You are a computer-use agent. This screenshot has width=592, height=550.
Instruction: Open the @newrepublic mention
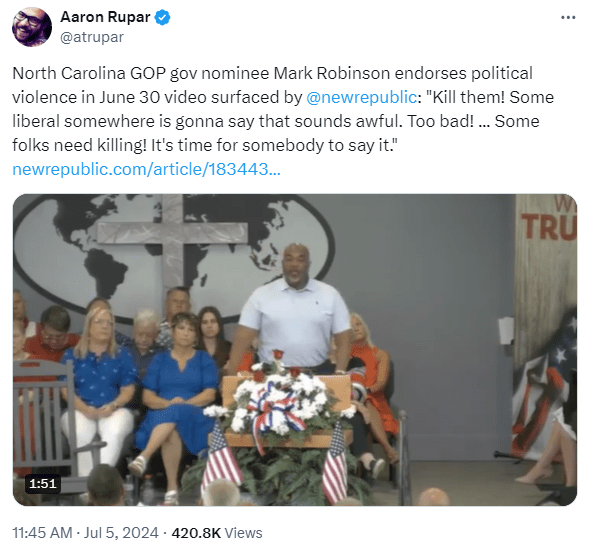coord(361,97)
